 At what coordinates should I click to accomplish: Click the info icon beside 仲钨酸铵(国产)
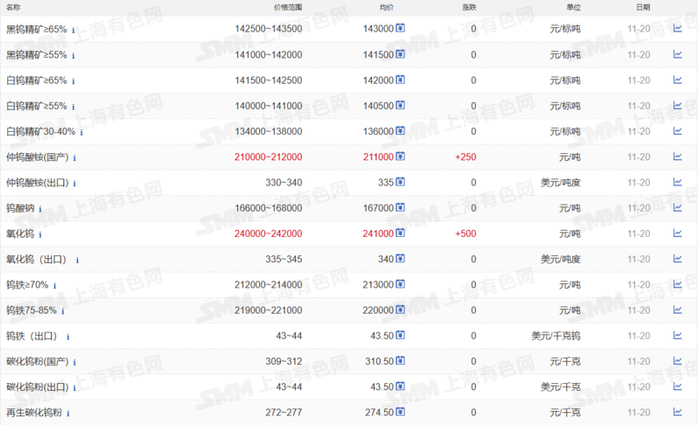coord(75,158)
